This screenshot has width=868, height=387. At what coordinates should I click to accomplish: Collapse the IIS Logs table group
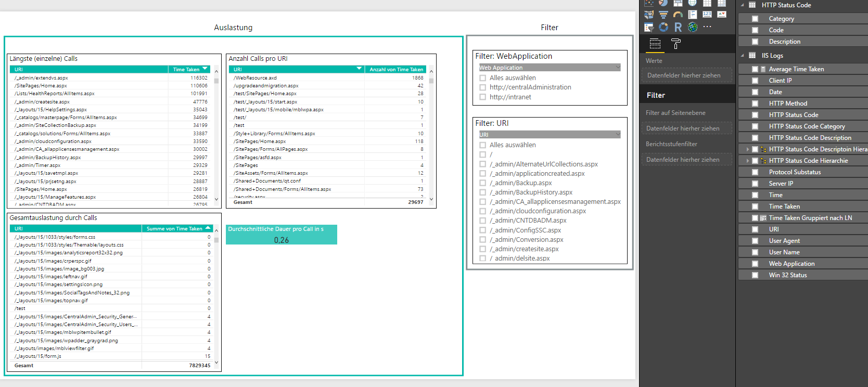[743, 56]
